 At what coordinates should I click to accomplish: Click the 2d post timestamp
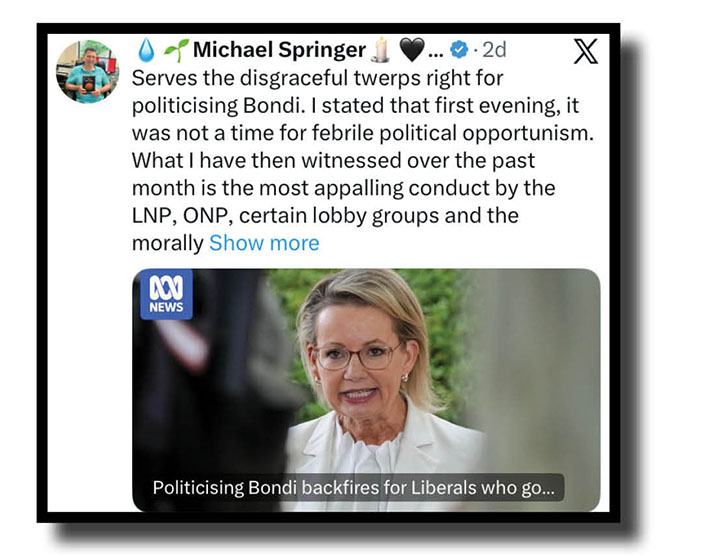(494, 49)
